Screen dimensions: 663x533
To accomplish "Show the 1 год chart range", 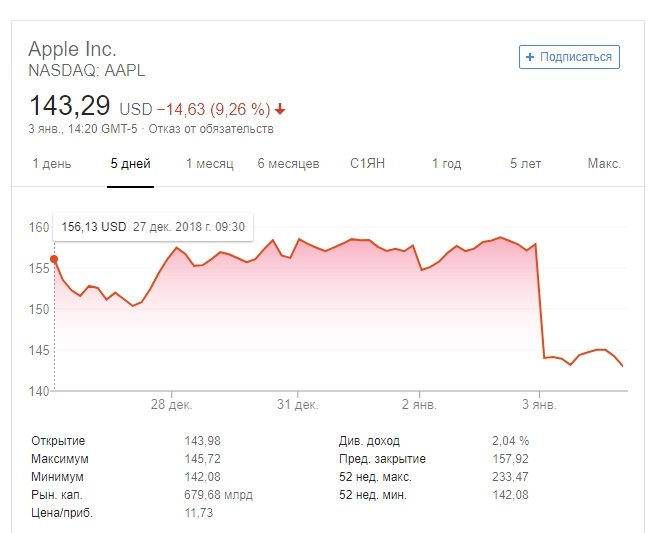I will tap(446, 164).
